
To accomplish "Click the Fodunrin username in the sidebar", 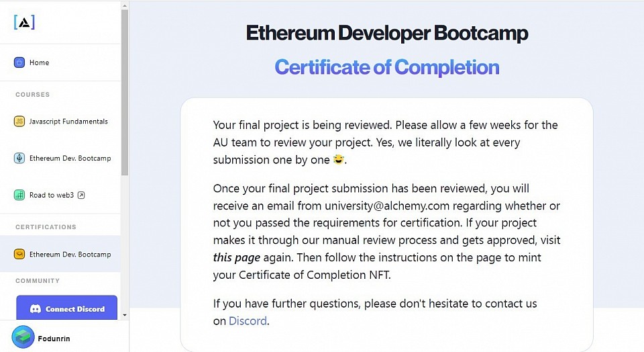I will click(54, 339).
